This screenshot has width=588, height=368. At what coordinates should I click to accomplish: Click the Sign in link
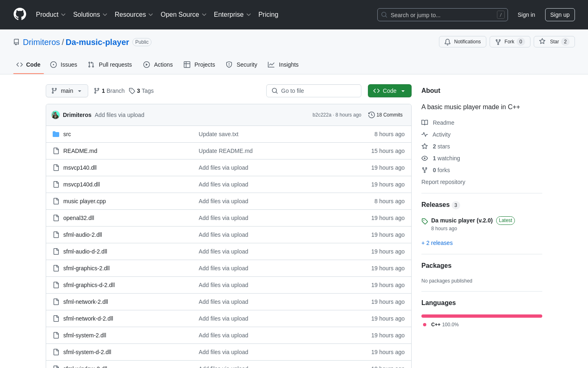(x=526, y=15)
